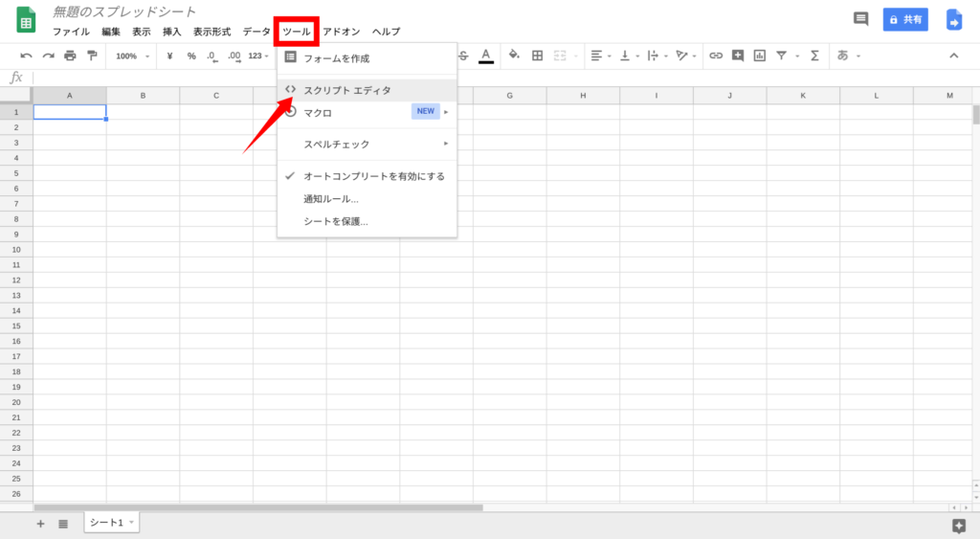Click the add new sheet plus button

pyautogui.click(x=40, y=524)
